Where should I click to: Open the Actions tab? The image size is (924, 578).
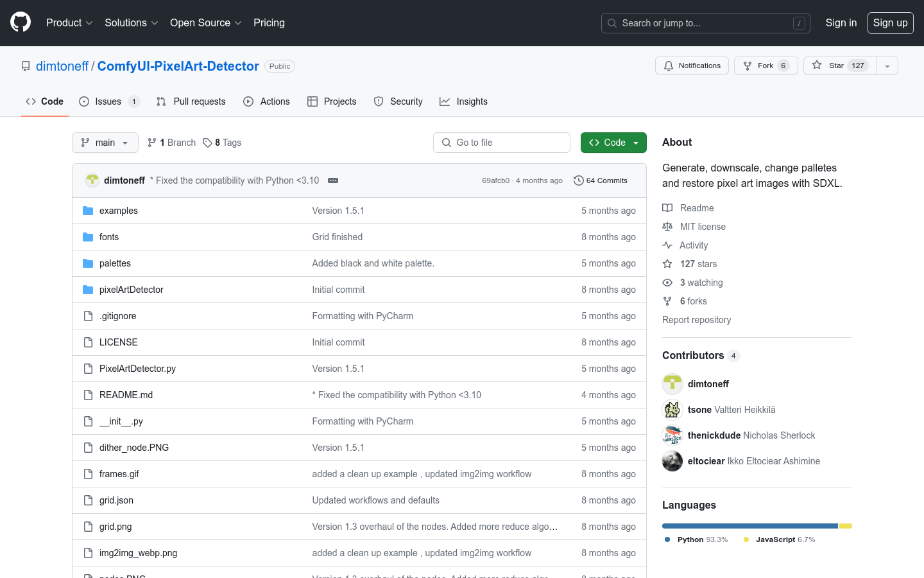(x=266, y=101)
